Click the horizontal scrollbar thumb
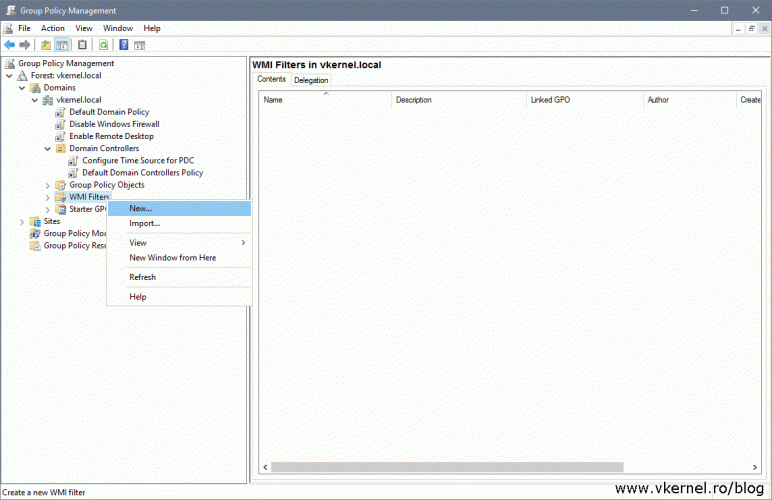The image size is (772, 500). [447, 467]
